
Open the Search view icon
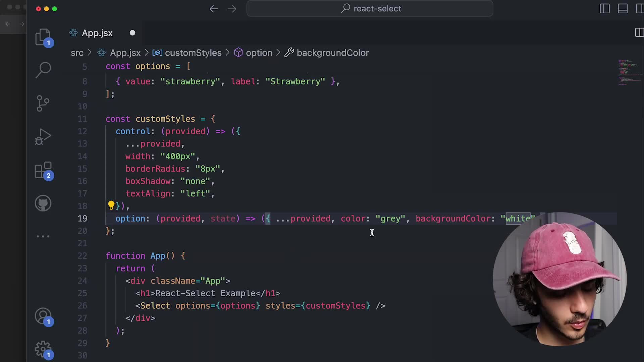point(43,70)
